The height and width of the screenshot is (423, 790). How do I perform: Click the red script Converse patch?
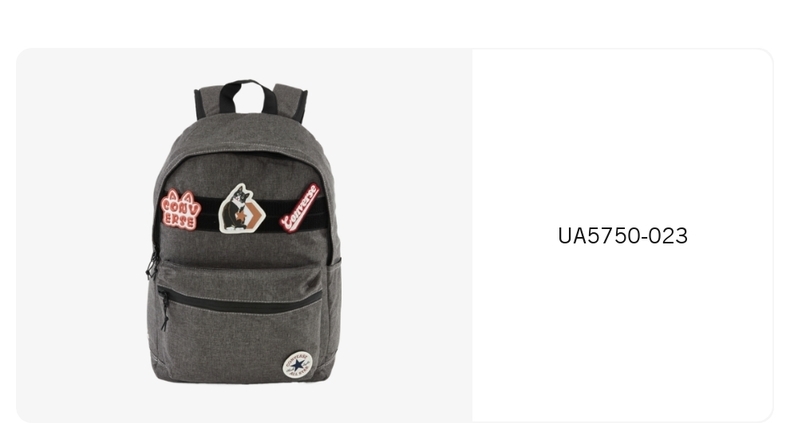pos(300,208)
